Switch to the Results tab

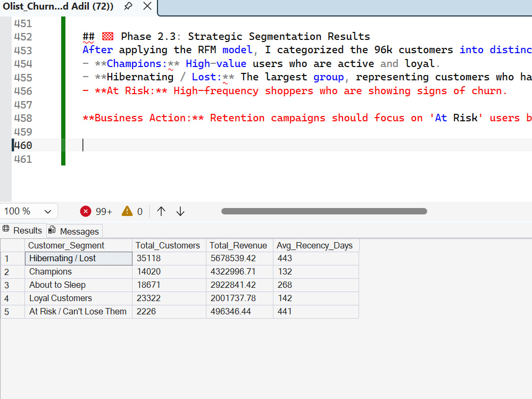[22, 231]
